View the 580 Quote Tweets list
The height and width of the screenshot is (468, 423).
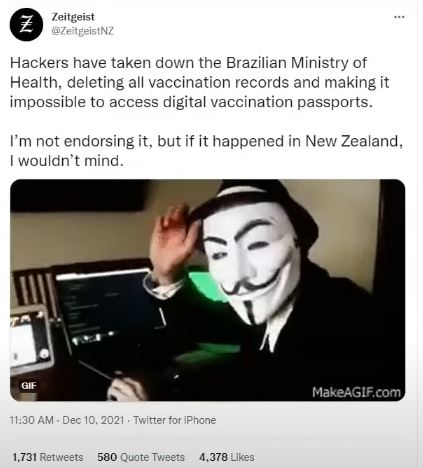(x=141, y=457)
